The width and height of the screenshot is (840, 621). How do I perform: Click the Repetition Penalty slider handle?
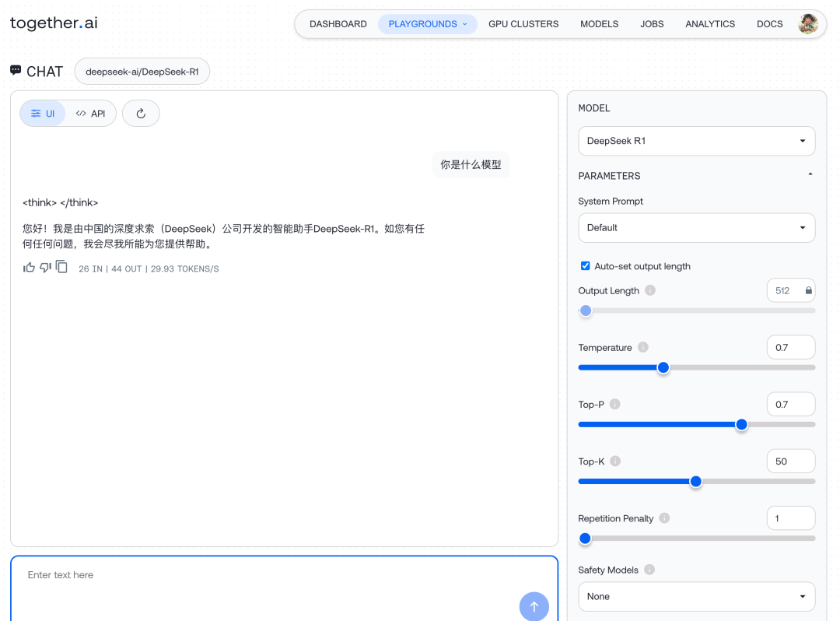tap(585, 539)
